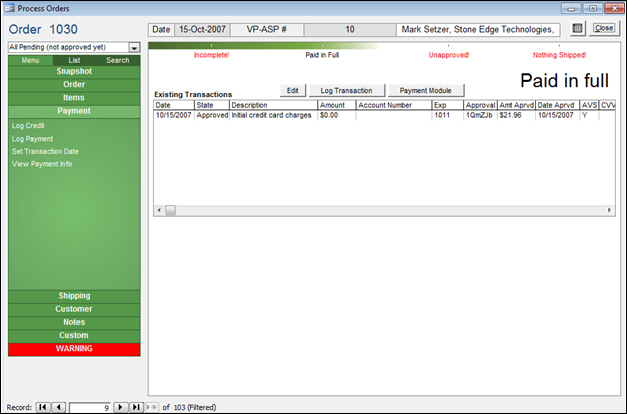Click the grid view icon beside Close
This screenshot has width=627, height=414.
(578, 29)
